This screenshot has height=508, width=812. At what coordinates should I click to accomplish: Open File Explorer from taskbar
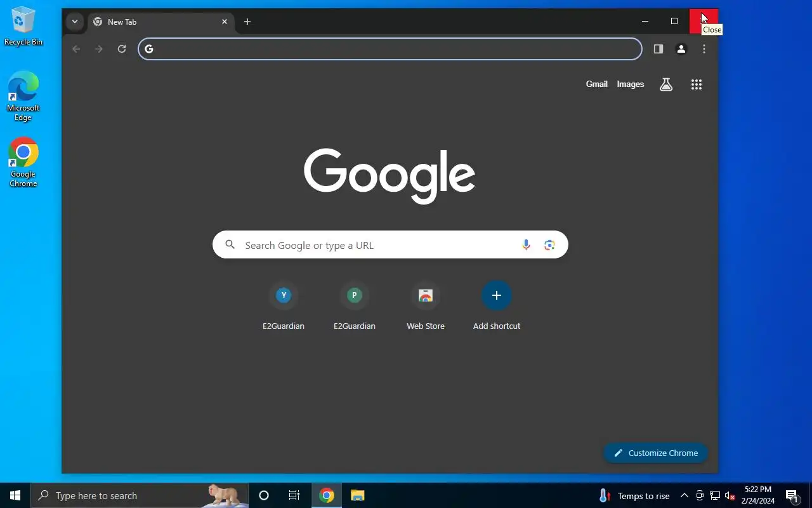(358, 495)
